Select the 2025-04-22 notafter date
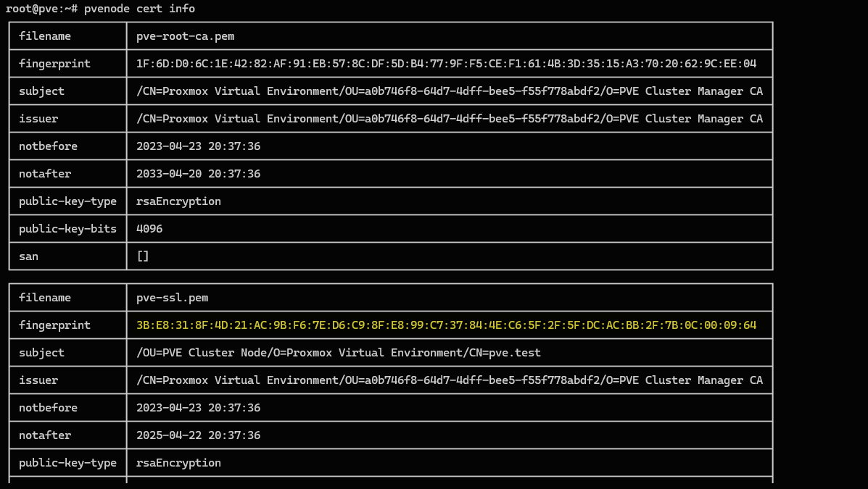Image resolution: width=868 pixels, height=489 pixels. [198, 435]
